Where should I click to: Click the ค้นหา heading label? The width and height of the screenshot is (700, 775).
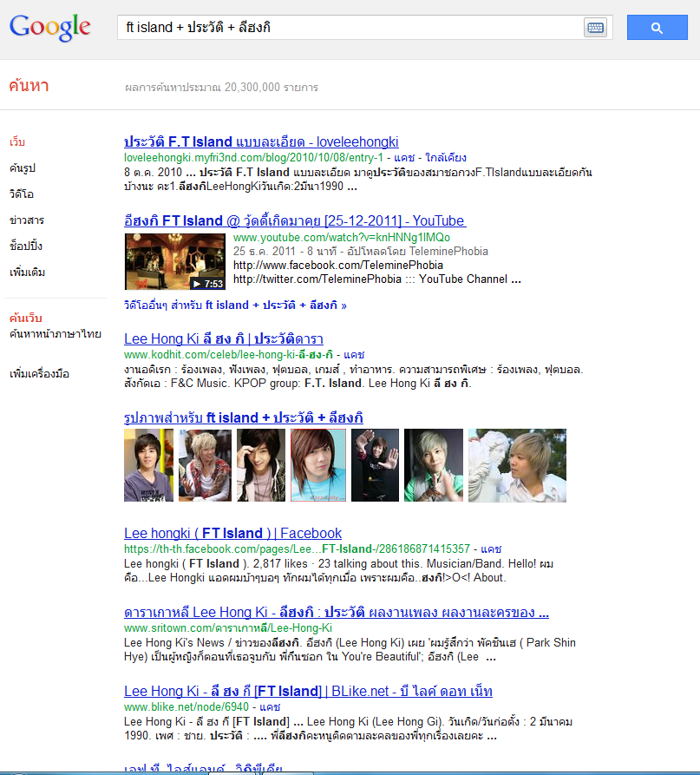pyautogui.click(x=29, y=86)
